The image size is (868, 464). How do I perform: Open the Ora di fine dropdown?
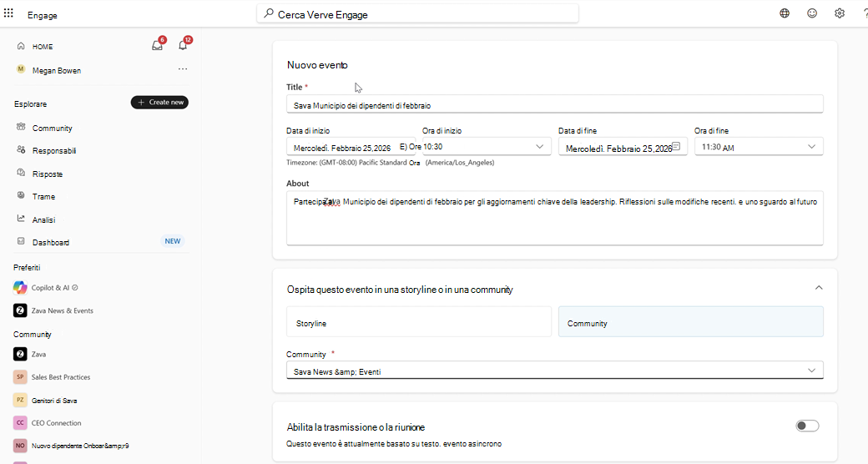[x=759, y=147]
